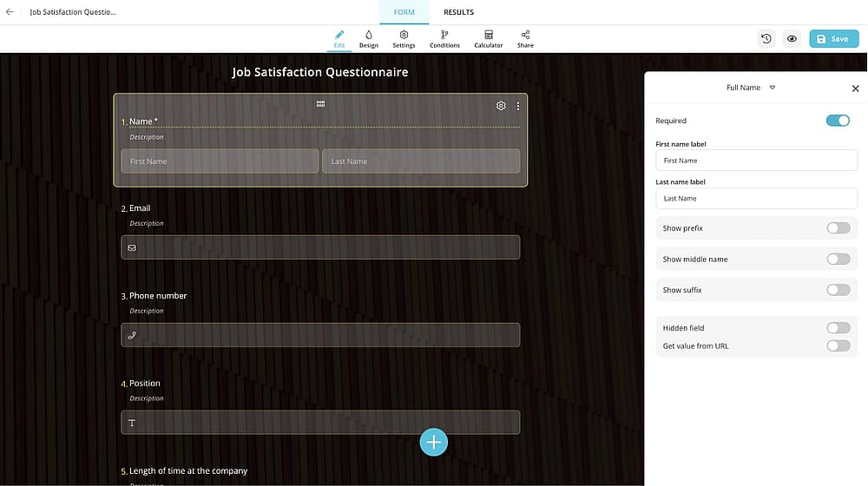Image resolution: width=868 pixels, height=486 pixels.
Task: Enable Show middle name toggle
Action: (838, 259)
